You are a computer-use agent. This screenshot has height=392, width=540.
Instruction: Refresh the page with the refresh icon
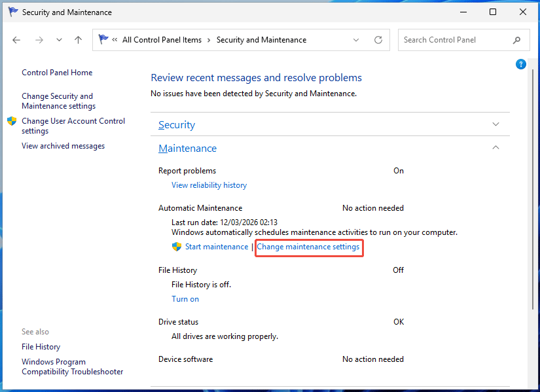coord(378,39)
